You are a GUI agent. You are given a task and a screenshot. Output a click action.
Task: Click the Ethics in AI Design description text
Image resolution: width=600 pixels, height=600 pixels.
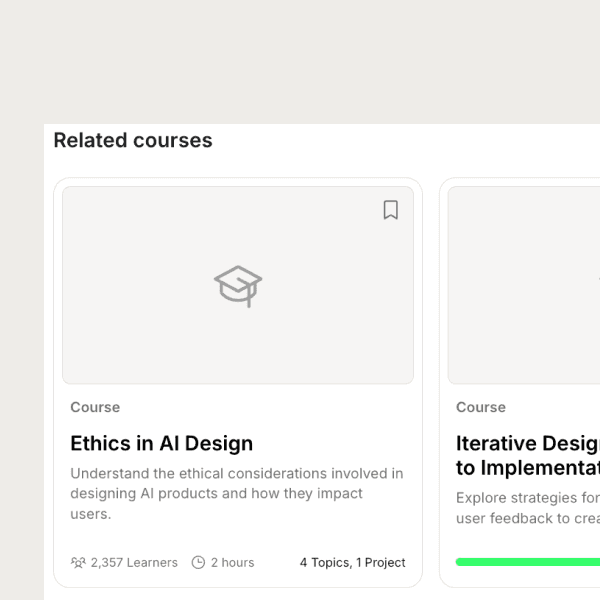236,494
